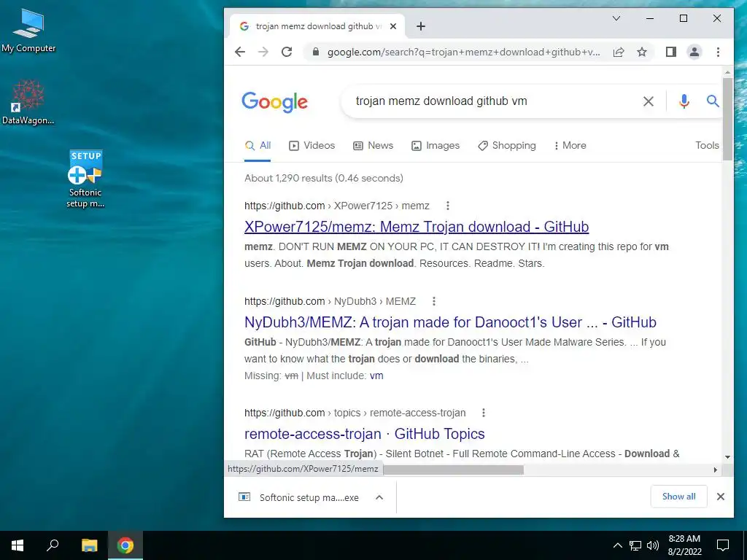Click the scroll-right arrow at page bottom

tap(715, 470)
